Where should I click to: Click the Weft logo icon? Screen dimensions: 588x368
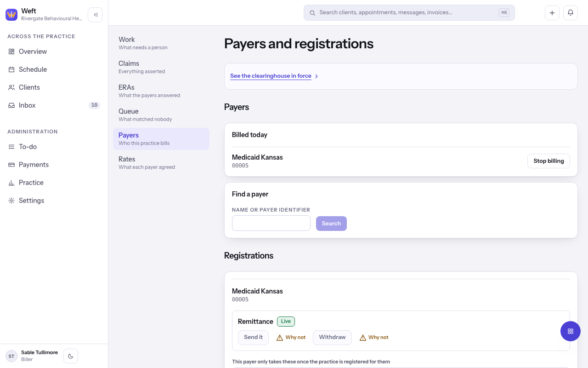[11, 15]
